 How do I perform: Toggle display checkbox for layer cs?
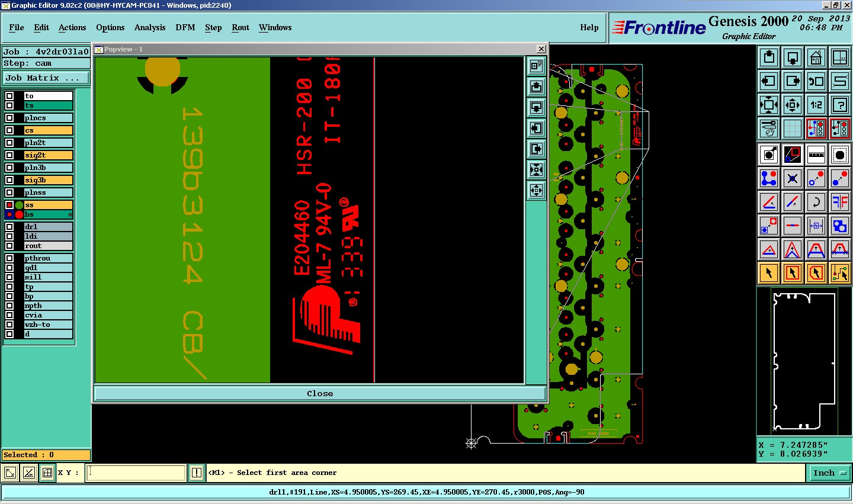coord(9,130)
